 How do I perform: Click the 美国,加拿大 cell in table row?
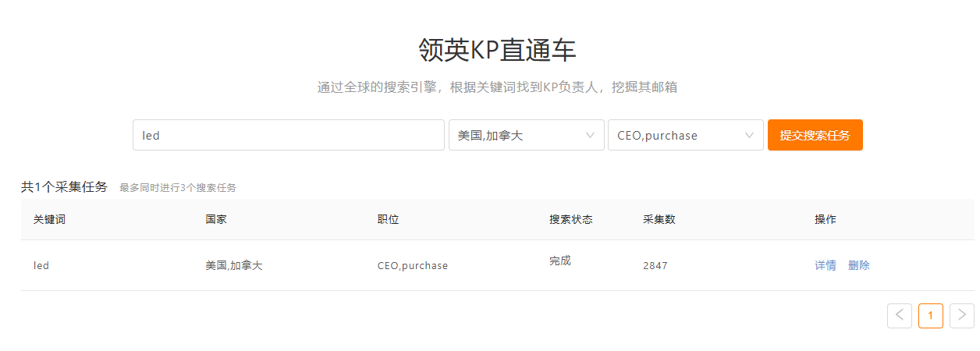[234, 265]
